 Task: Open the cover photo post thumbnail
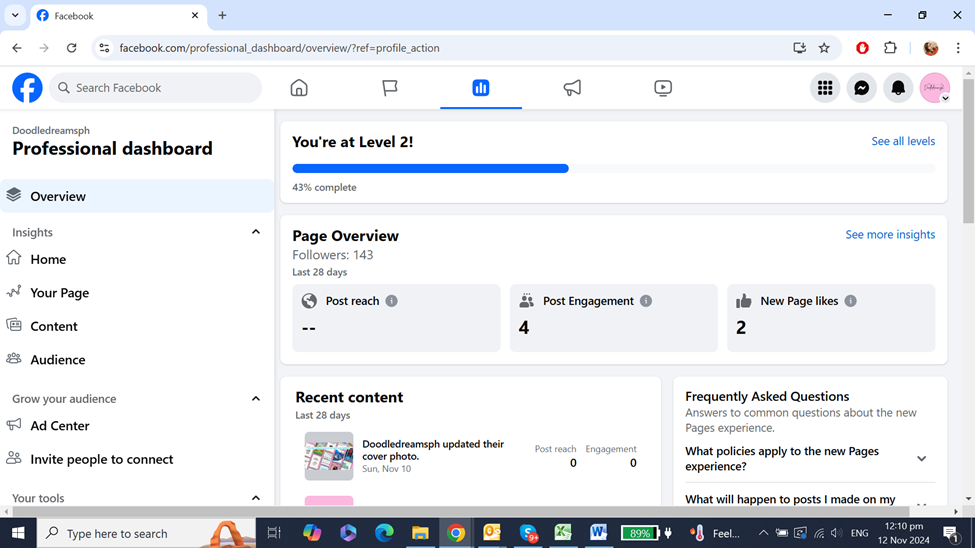point(329,456)
